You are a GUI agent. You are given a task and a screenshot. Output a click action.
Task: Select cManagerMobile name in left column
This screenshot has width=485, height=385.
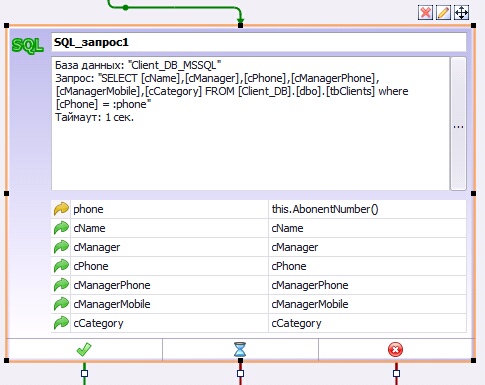pyautogui.click(x=169, y=304)
